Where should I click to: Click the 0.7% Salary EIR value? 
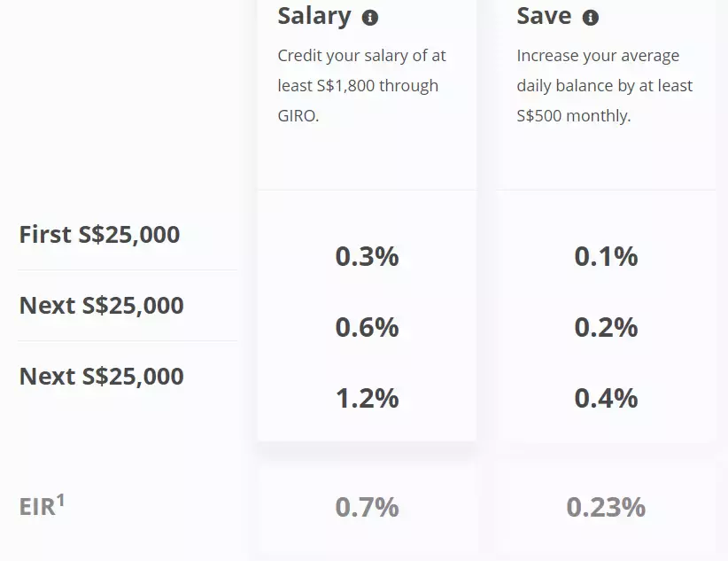(x=367, y=508)
